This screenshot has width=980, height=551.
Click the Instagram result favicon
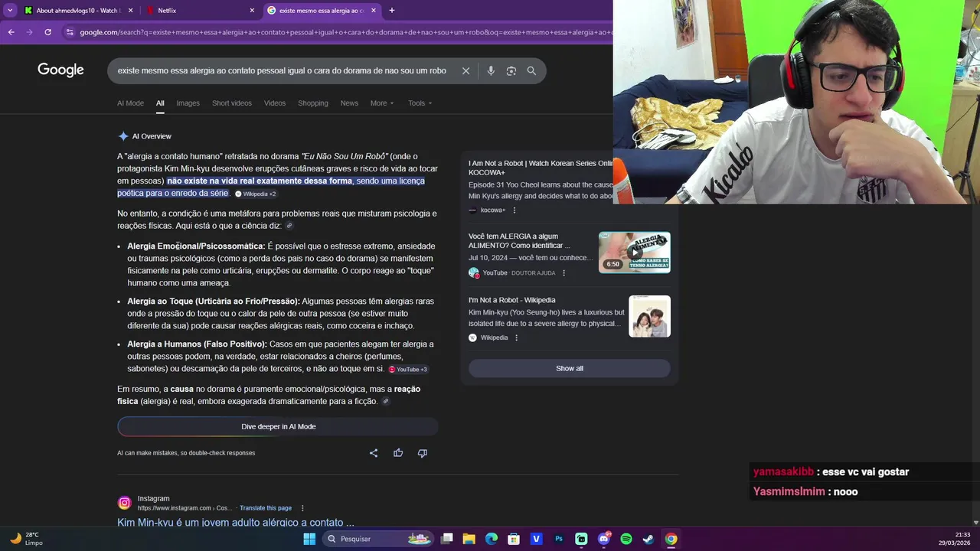pos(124,503)
